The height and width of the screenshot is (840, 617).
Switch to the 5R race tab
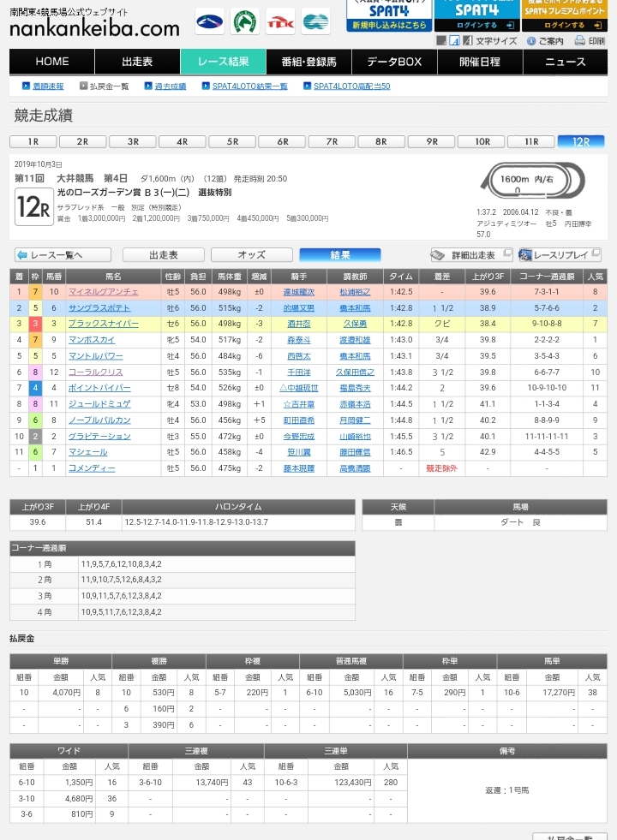[x=232, y=141]
